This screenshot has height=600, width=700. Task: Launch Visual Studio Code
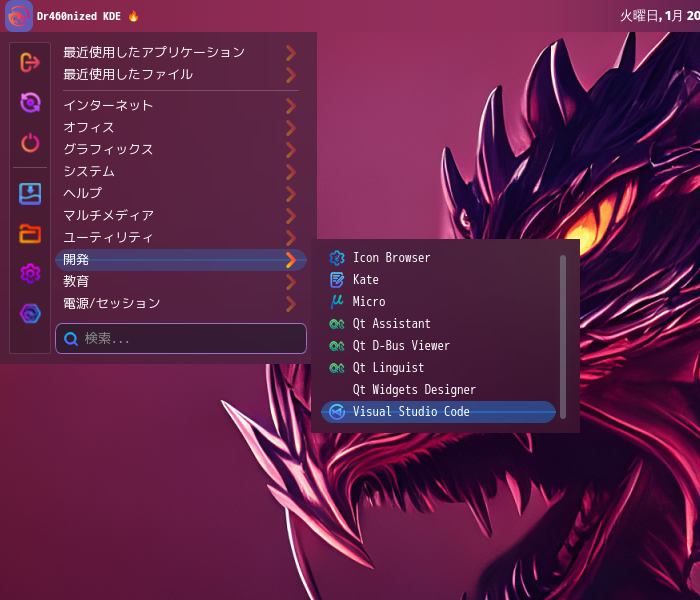click(x=438, y=412)
